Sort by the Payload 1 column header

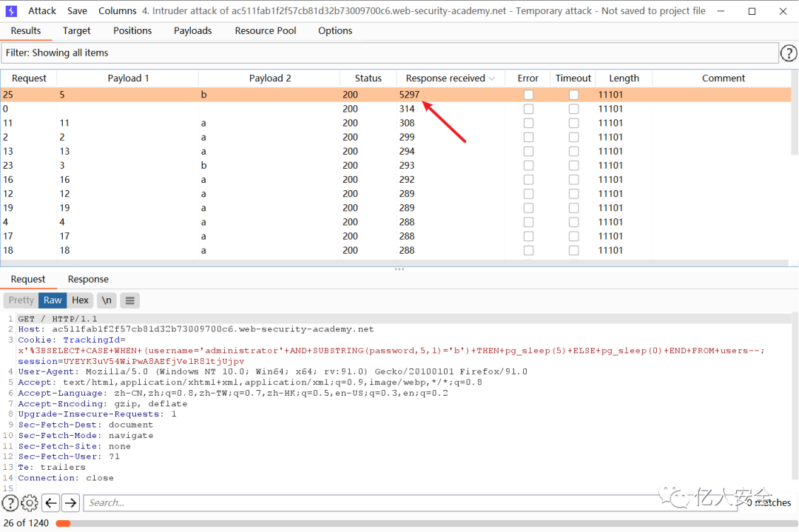pos(128,78)
